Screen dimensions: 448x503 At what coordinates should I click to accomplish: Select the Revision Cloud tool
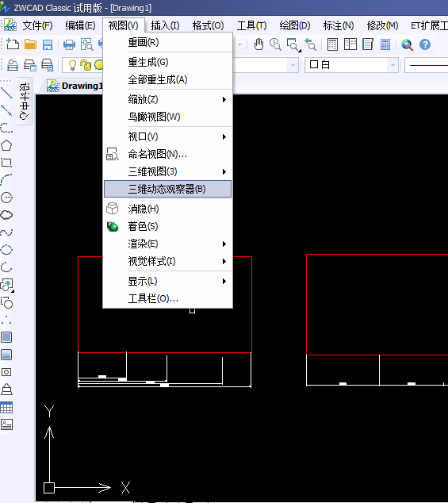pyautogui.click(x=6, y=215)
